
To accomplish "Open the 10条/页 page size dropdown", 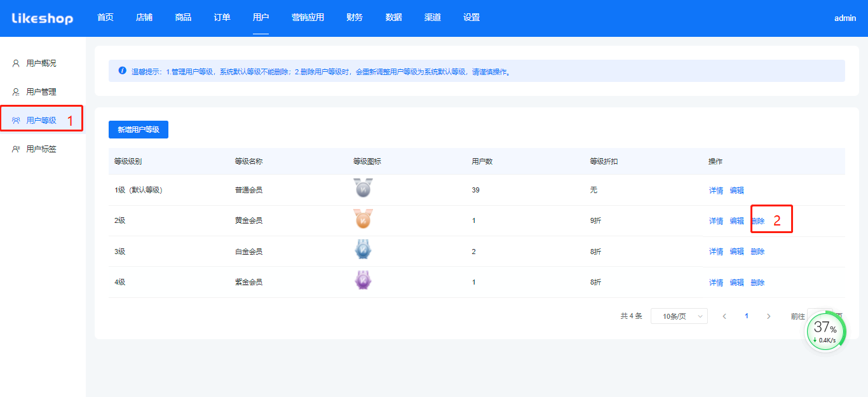I will click(x=679, y=316).
